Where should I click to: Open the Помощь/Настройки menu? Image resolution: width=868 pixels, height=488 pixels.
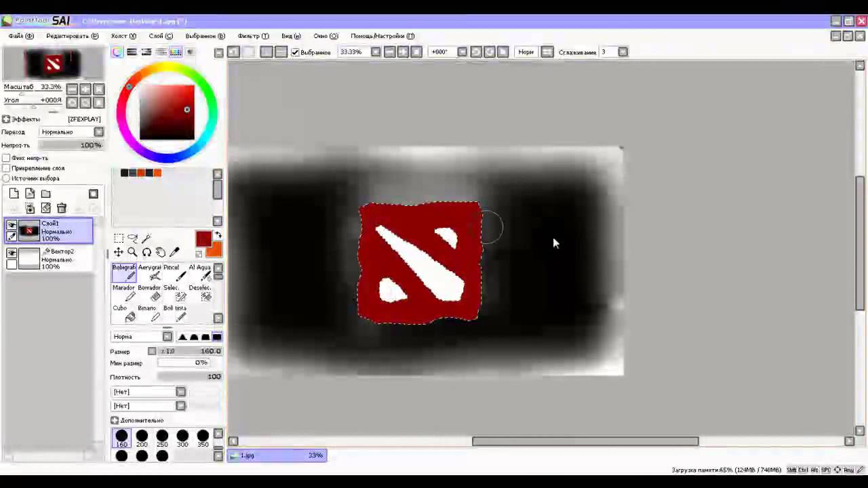382,36
